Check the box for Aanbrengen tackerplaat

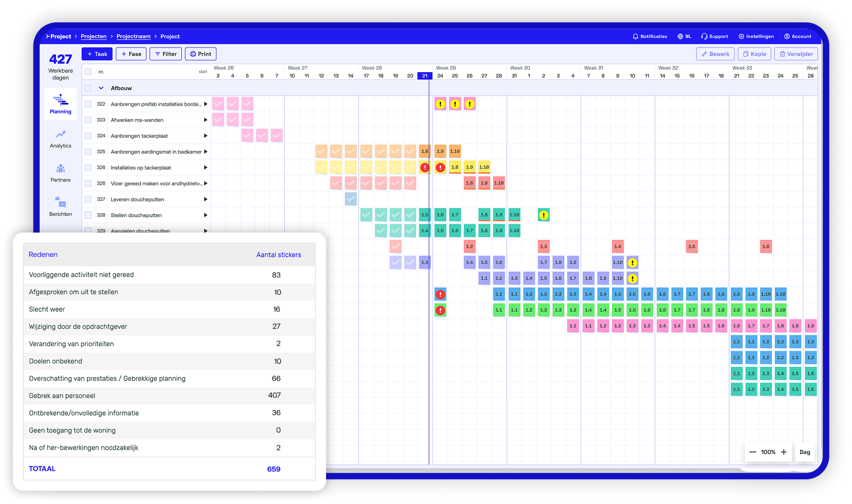(x=88, y=135)
